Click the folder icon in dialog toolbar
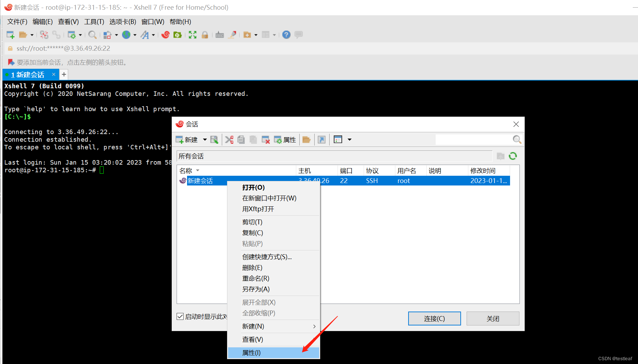This screenshot has height=364, width=638. pyautogui.click(x=306, y=140)
